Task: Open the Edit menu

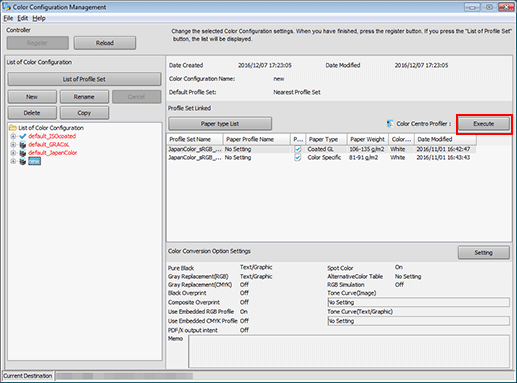Action: [x=23, y=18]
